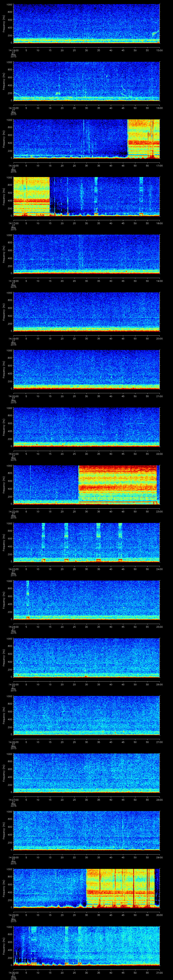This screenshot has width=173, height=980.
Task: Click the 14:20:00 start time label
Action: pyautogui.click(x=13, y=396)
